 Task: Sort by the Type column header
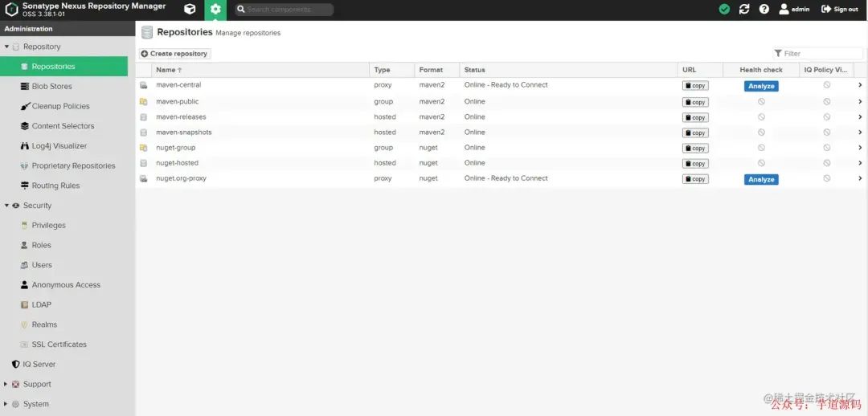[x=392, y=70]
